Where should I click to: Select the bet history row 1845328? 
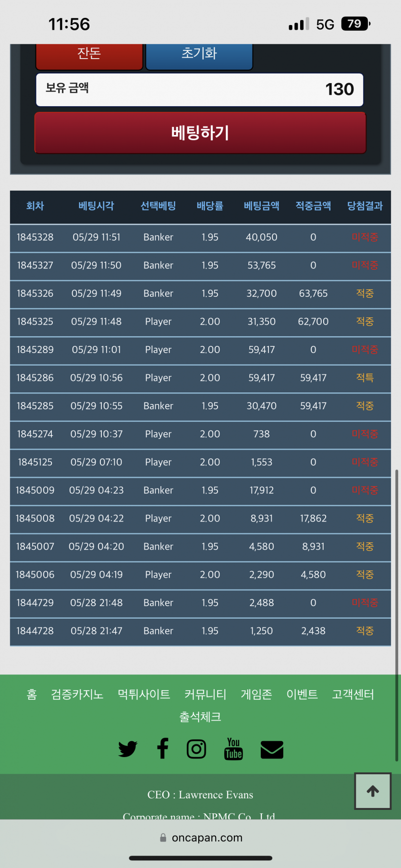pos(200,237)
